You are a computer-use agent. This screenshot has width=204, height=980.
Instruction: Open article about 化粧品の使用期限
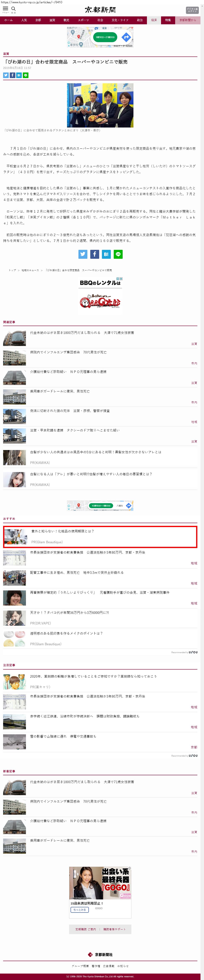(63, 531)
